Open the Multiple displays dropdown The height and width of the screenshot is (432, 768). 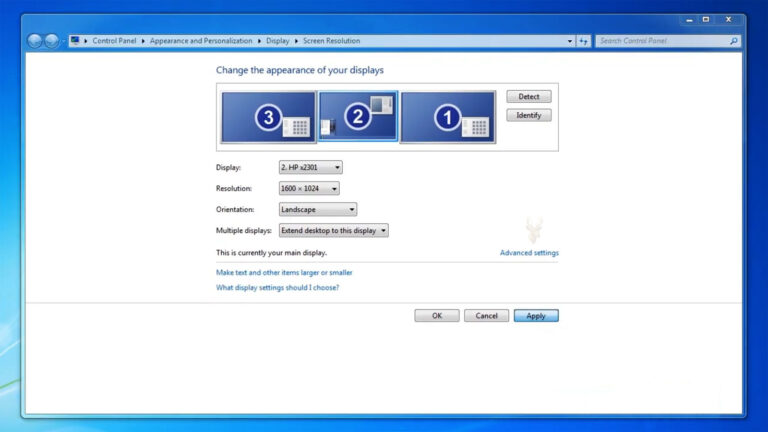pyautogui.click(x=334, y=231)
